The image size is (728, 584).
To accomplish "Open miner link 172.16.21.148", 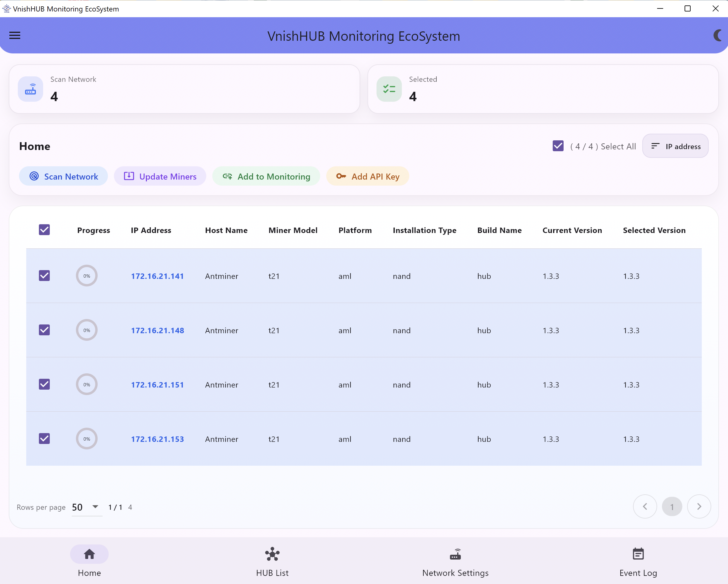I will [158, 330].
